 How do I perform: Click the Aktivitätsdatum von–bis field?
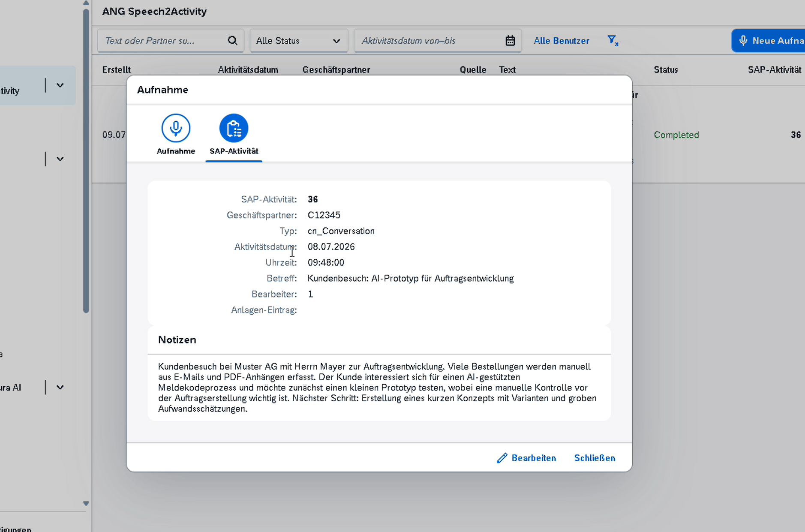[x=438, y=41]
